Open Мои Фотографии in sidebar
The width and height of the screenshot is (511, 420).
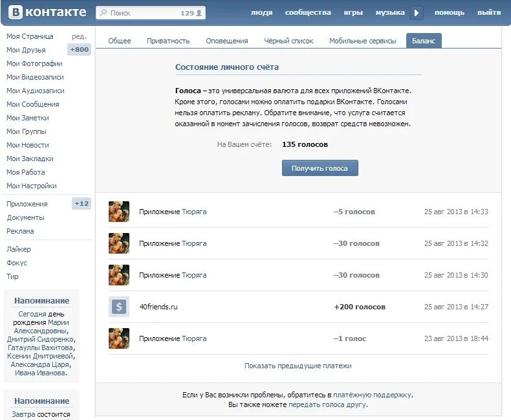tap(34, 63)
